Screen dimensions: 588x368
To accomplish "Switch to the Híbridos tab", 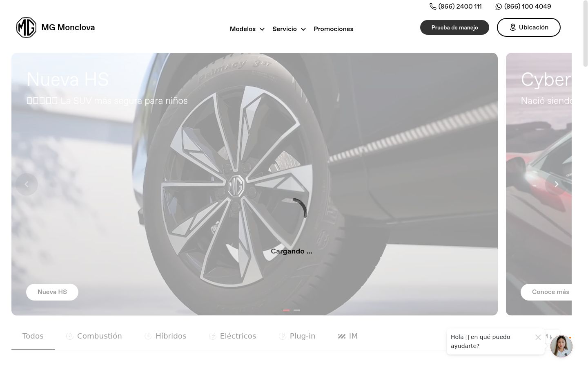I will click(x=165, y=336).
